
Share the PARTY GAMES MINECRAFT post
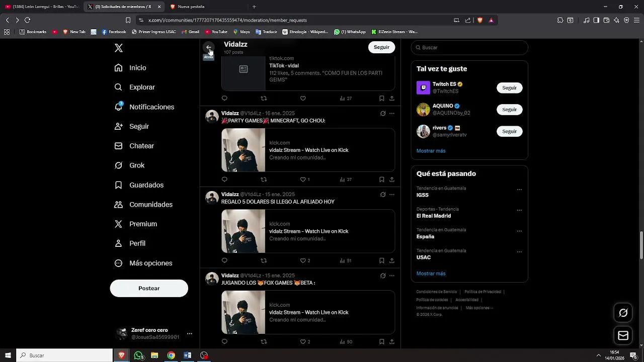point(391,179)
